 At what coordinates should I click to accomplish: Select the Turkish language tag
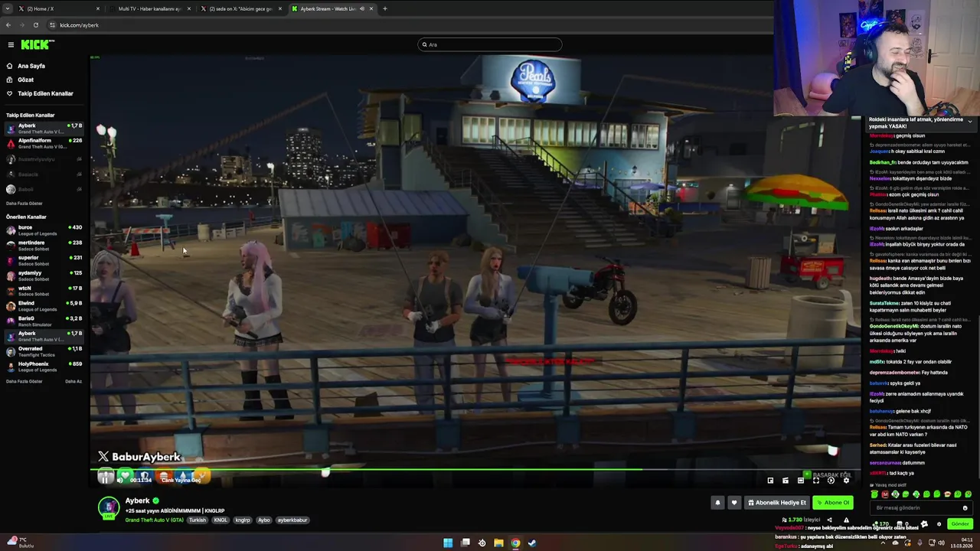pyautogui.click(x=198, y=520)
